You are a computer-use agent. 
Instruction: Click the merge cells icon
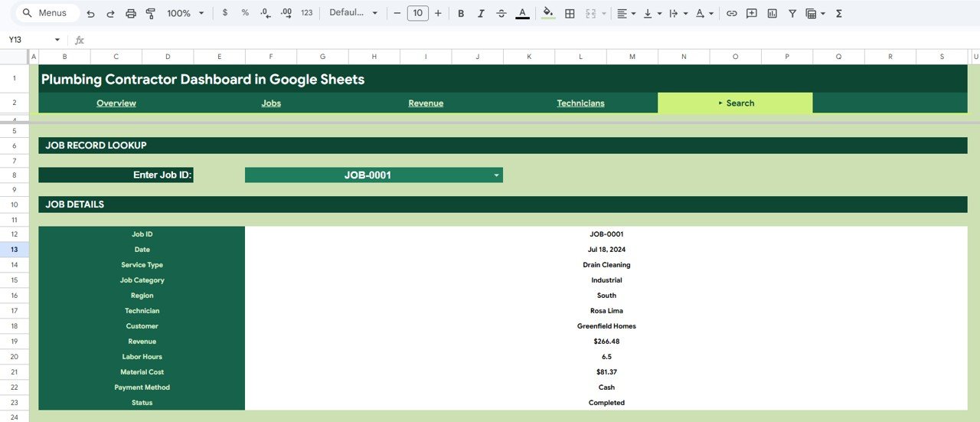point(590,13)
